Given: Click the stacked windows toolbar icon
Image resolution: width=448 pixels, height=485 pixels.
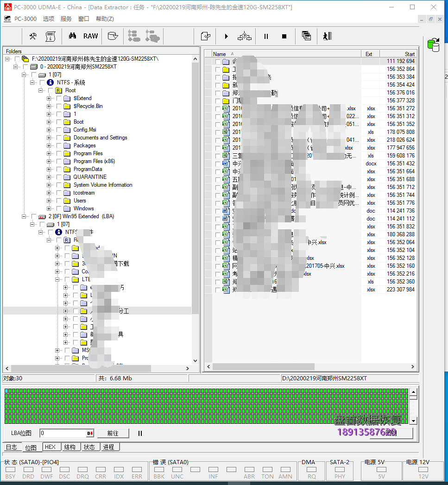Looking at the screenshot, I should tap(306, 36).
